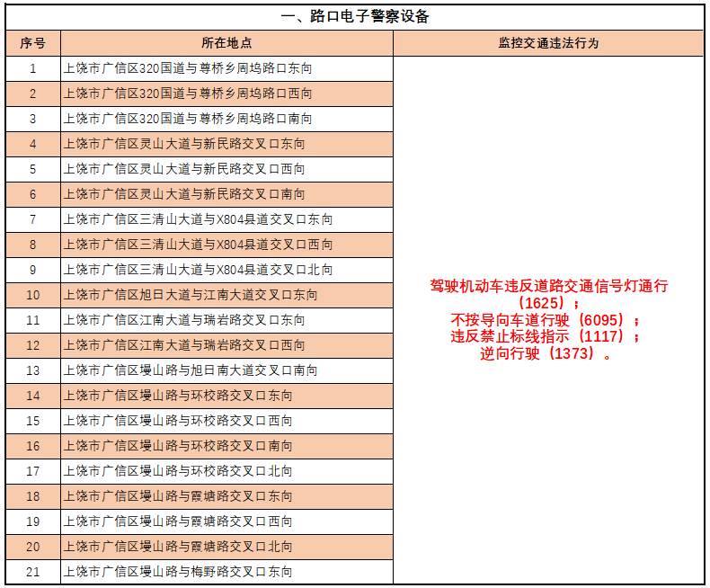This screenshot has height=588, width=710.
Task: Select cell 上饶市广信区江南大道与瑞岩路交叉口西向
Action: [226, 345]
